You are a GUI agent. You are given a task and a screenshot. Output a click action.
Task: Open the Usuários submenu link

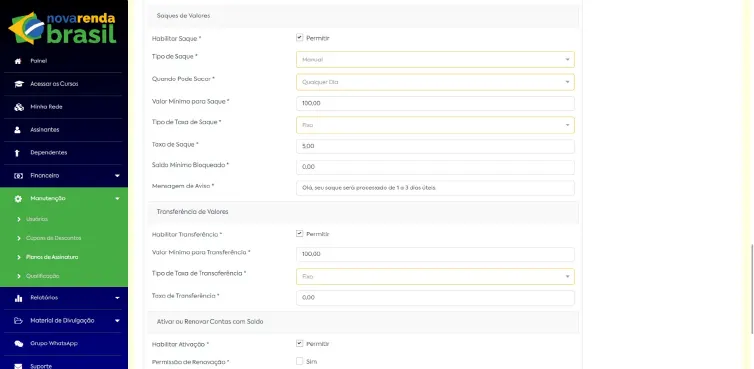tap(37, 219)
